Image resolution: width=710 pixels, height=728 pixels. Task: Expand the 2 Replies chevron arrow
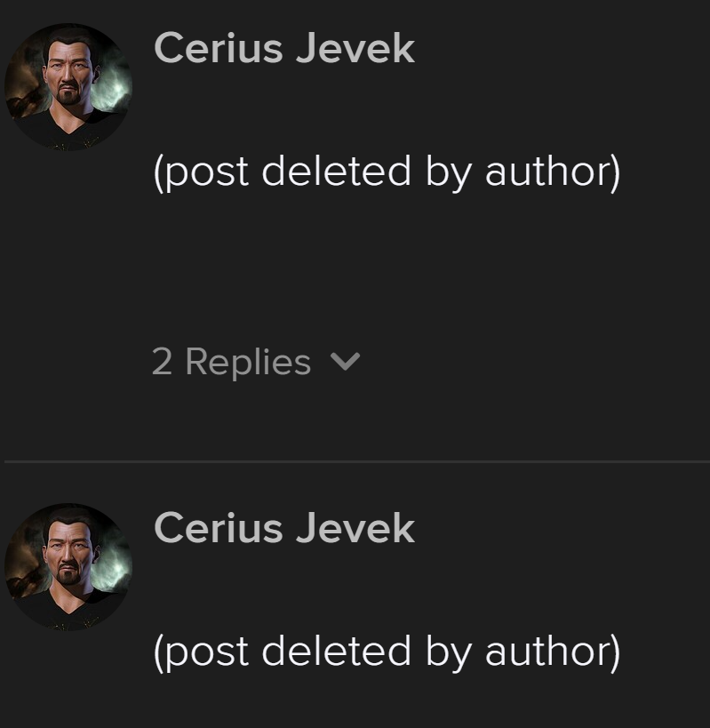(x=345, y=361)
